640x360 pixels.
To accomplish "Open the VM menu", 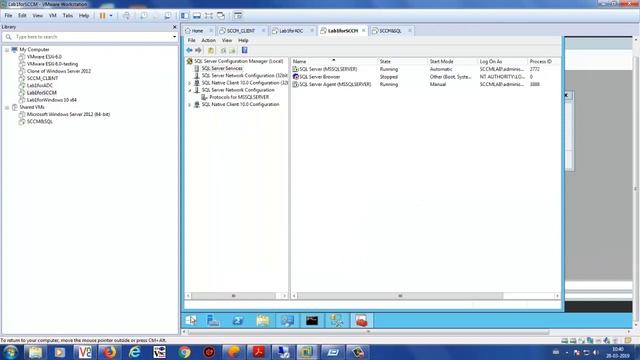I will coord(53,16).
